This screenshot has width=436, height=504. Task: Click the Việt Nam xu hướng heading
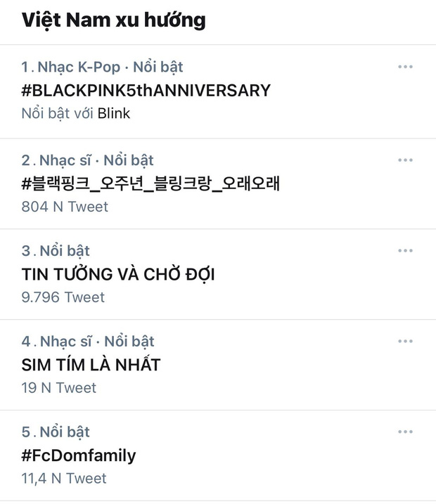(x=114, y=20)
